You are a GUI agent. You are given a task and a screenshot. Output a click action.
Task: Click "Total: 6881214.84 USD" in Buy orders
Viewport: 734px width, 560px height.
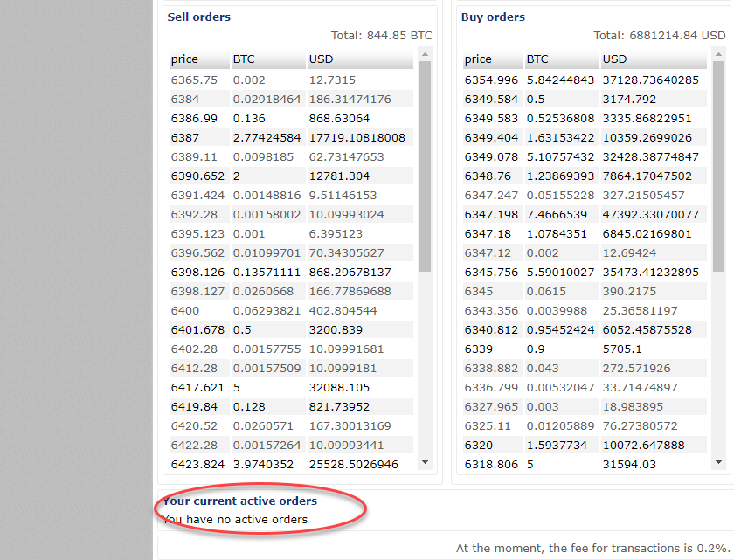(x=660, y=36)
